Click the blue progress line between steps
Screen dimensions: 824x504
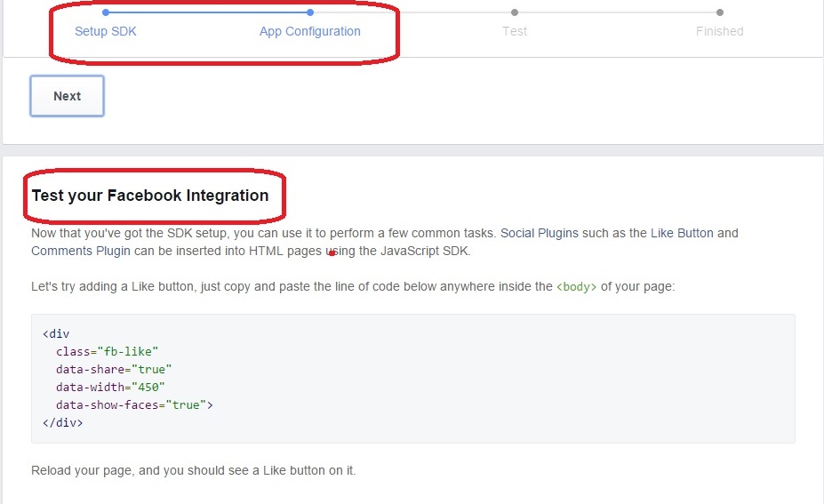tap(208, 12)
